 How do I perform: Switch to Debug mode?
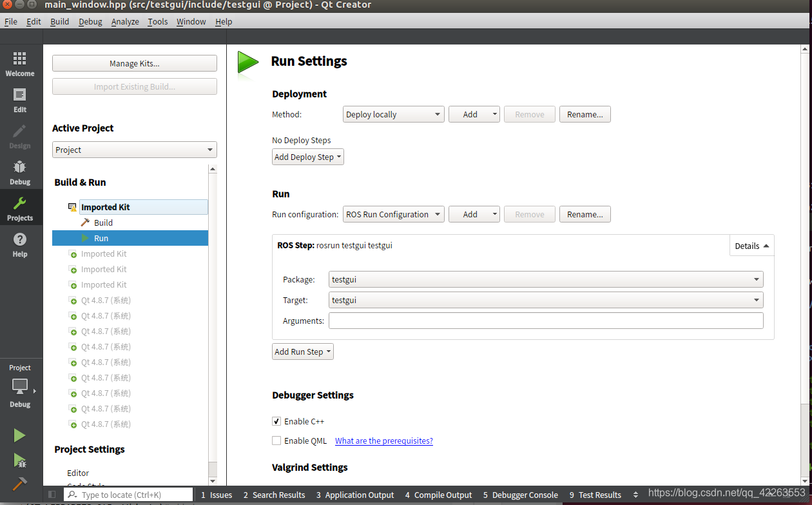pos(20,173)
